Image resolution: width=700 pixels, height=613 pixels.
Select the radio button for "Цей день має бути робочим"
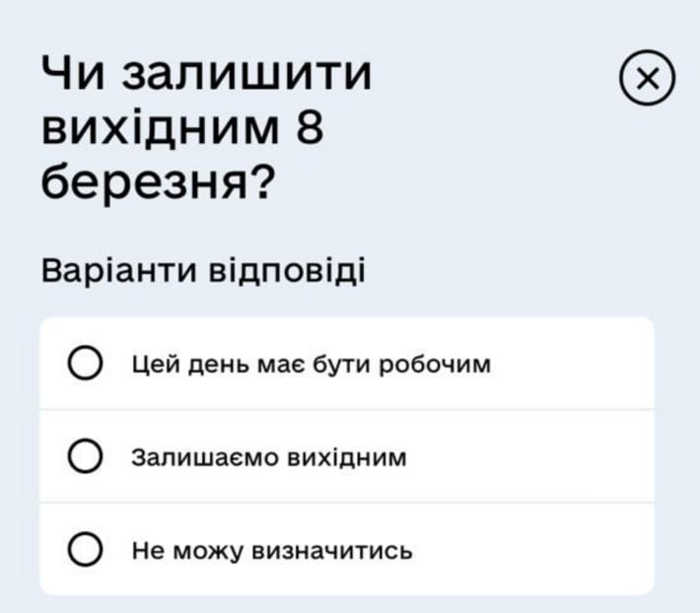tap(87, 365)
